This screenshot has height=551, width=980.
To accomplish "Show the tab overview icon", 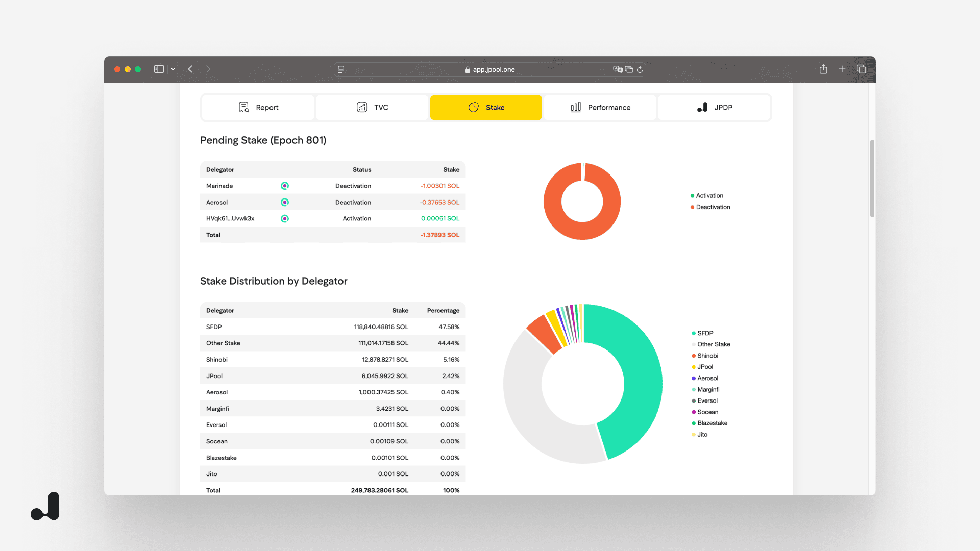I will [862, 69].
